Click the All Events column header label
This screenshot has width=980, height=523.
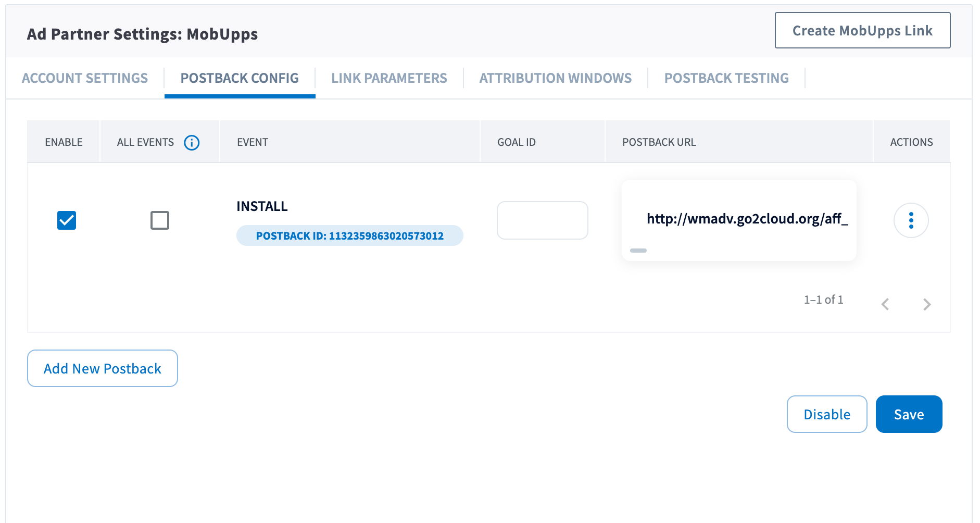pos(145,142)
